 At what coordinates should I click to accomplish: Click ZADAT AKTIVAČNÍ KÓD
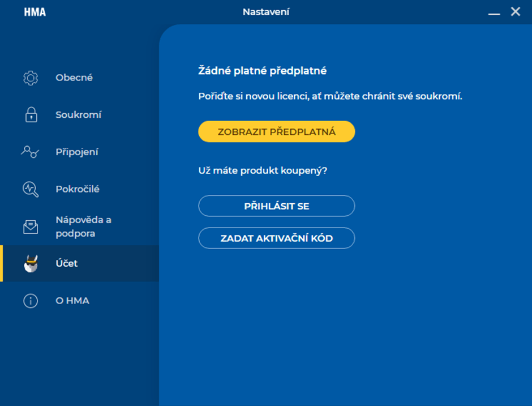[276, 238]
